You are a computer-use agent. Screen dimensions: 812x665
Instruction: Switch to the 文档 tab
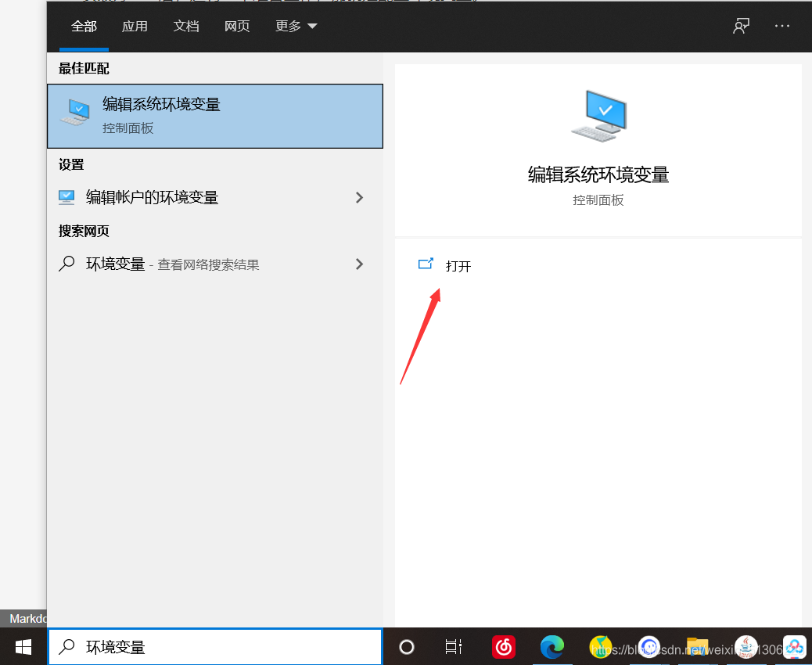pos(186,26)
